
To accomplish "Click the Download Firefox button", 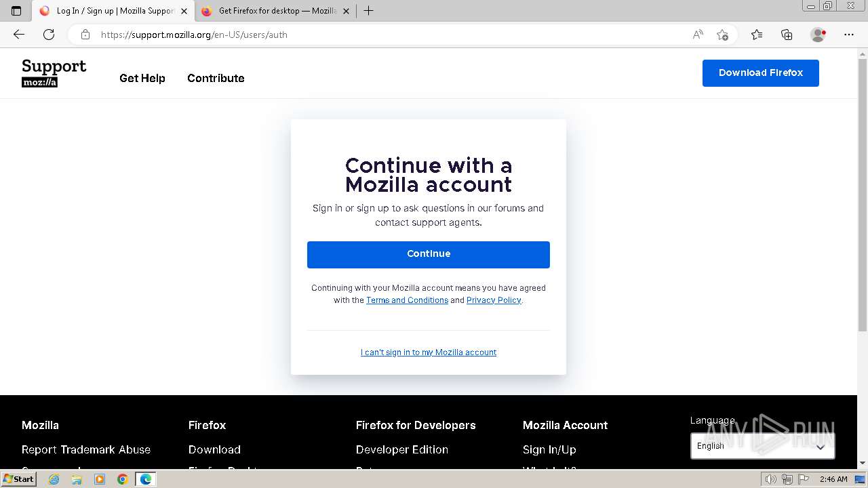I will 761,73.
